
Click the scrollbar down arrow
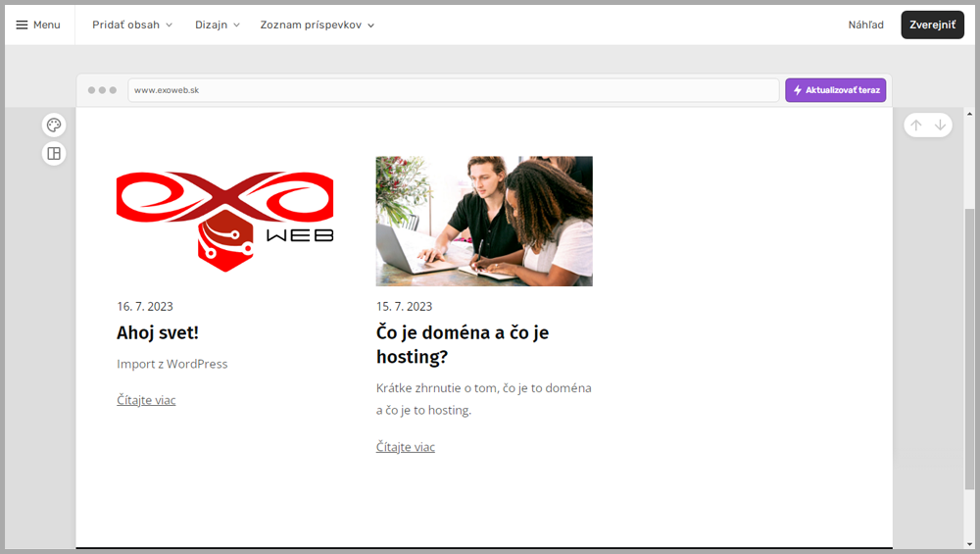(x=969, y=544)
